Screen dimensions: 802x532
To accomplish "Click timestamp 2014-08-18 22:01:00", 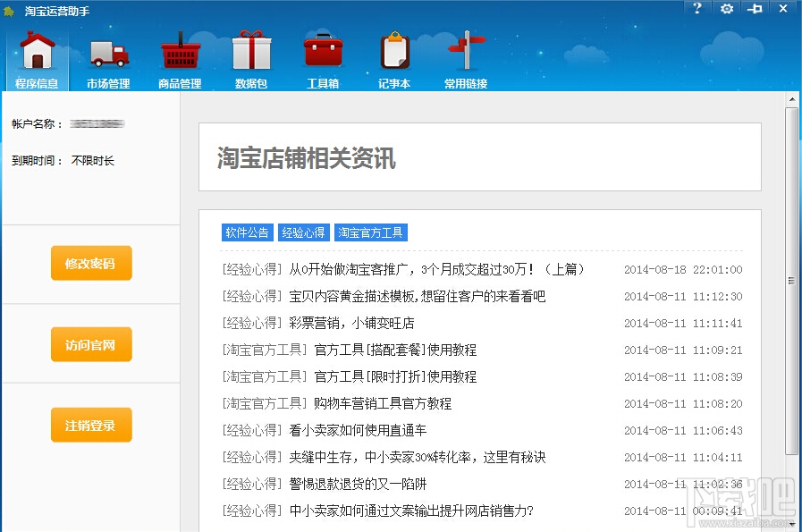I will pos(683,270).
